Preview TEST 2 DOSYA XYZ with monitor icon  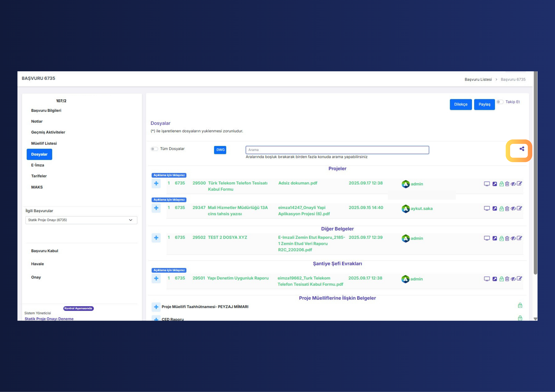pyautogui.click(x=487, y=238)
